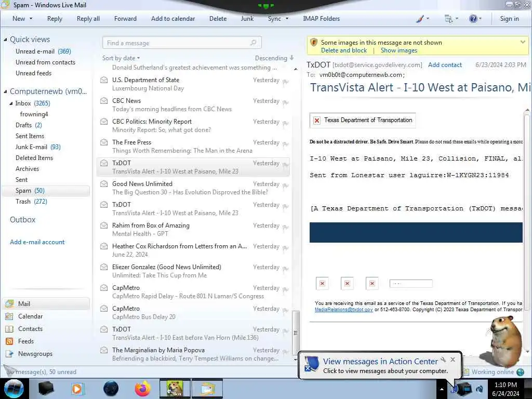Click Sign in button
The height and width of the screenshot is (399, 532).
pos(509,19)
